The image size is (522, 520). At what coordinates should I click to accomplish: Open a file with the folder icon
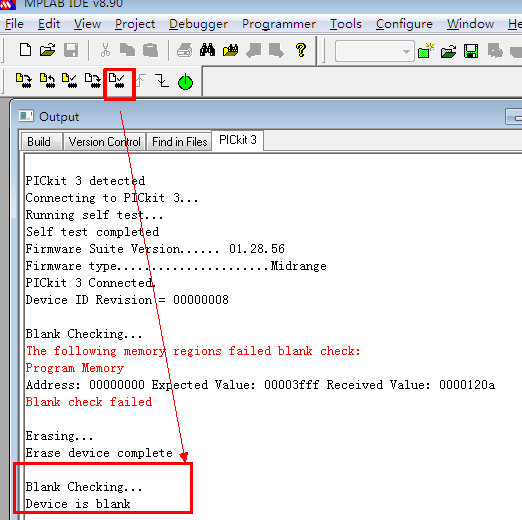pyautogui.click(x=48, y=50)
